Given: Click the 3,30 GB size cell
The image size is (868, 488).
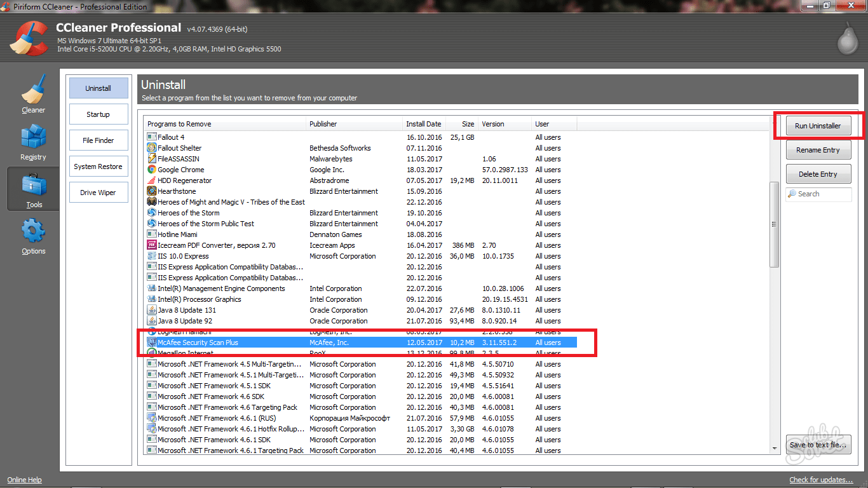Looking at the screenshot, I should click(461, 429).
